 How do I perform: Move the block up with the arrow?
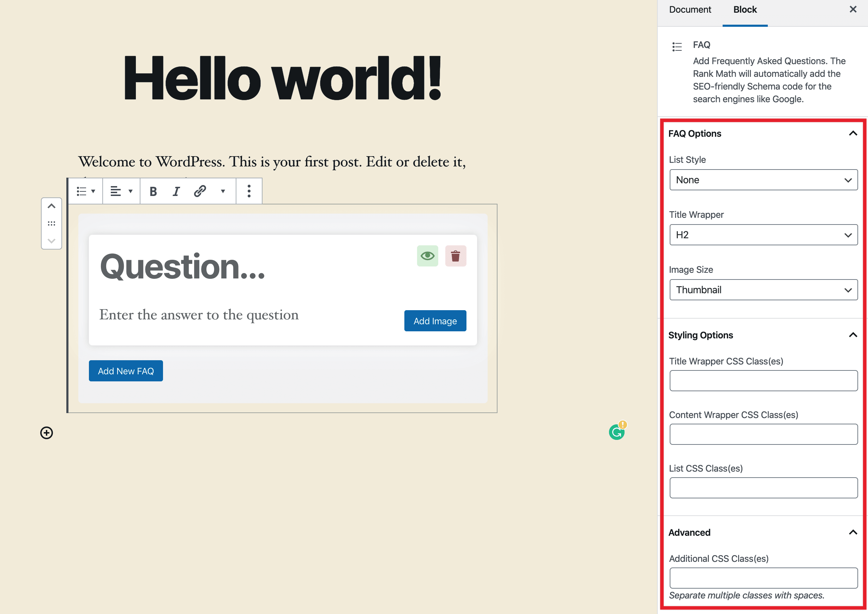(x=52, y=206)
